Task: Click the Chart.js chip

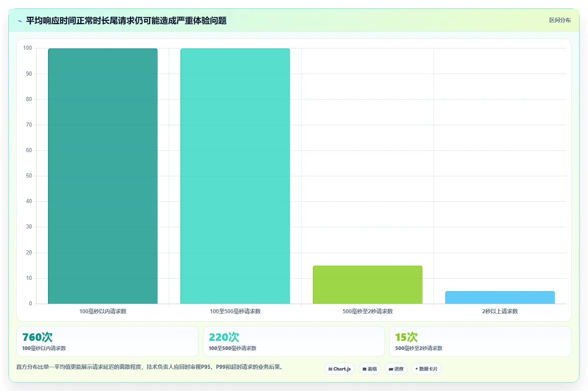Action: [x=340, y=369]
